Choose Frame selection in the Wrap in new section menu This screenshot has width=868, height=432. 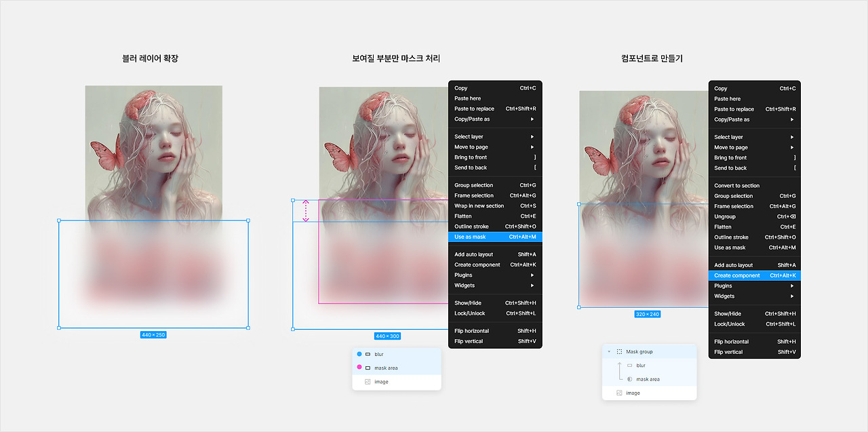tap(495, 195)
